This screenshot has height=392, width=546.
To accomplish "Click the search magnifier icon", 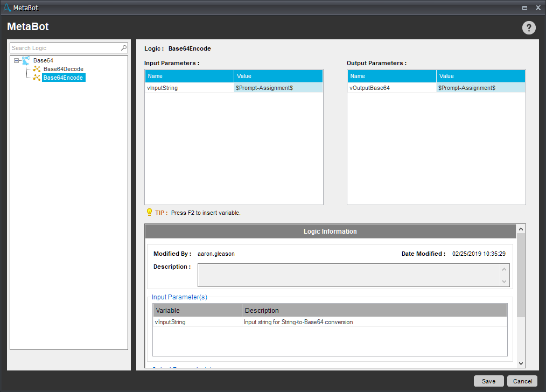I will coord(124,48).
